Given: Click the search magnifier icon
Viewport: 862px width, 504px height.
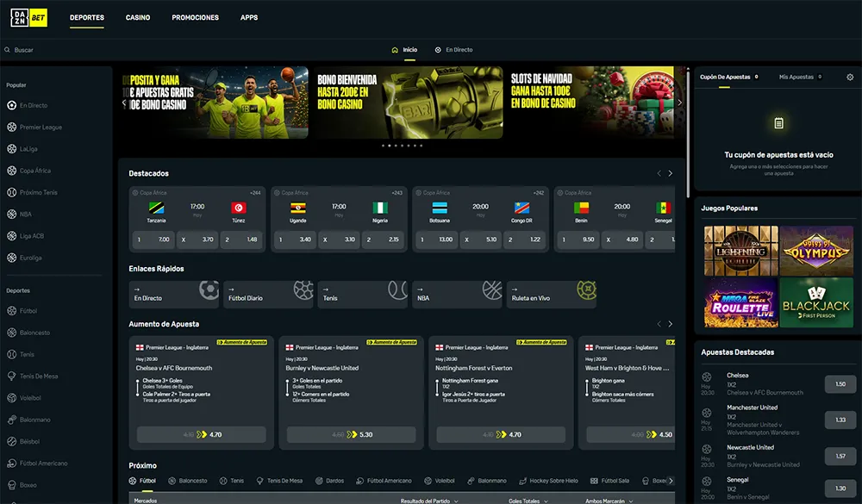Looking at the screenshot, I should (7, 50).
